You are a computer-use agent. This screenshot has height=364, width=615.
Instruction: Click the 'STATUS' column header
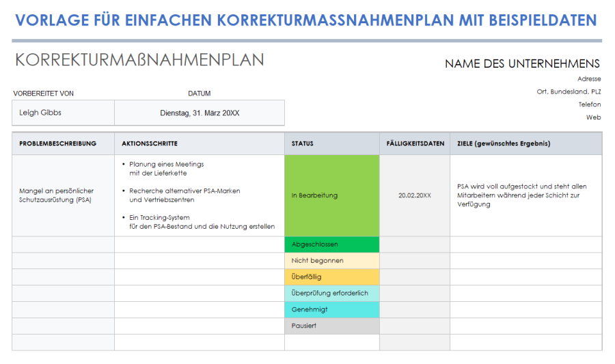click(332, 143)
